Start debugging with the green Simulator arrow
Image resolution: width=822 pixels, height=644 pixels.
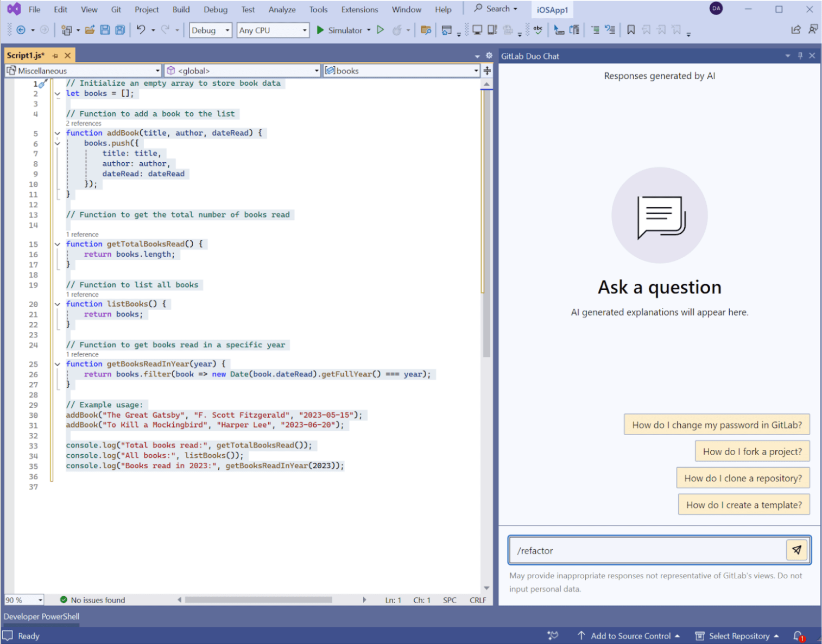coord(320,30)
